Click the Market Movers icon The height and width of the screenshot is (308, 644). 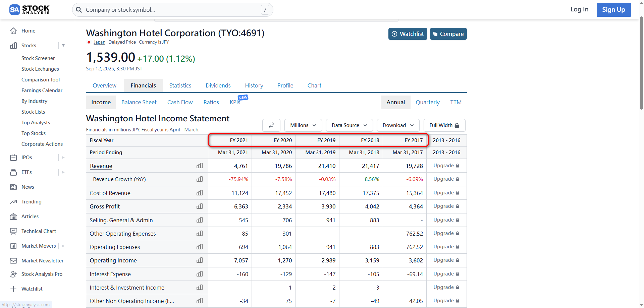[x=13, y=246]
